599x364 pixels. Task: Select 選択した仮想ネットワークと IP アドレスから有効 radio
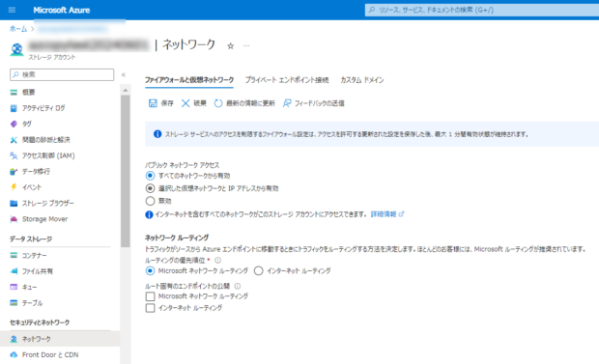tap(150, 188)
